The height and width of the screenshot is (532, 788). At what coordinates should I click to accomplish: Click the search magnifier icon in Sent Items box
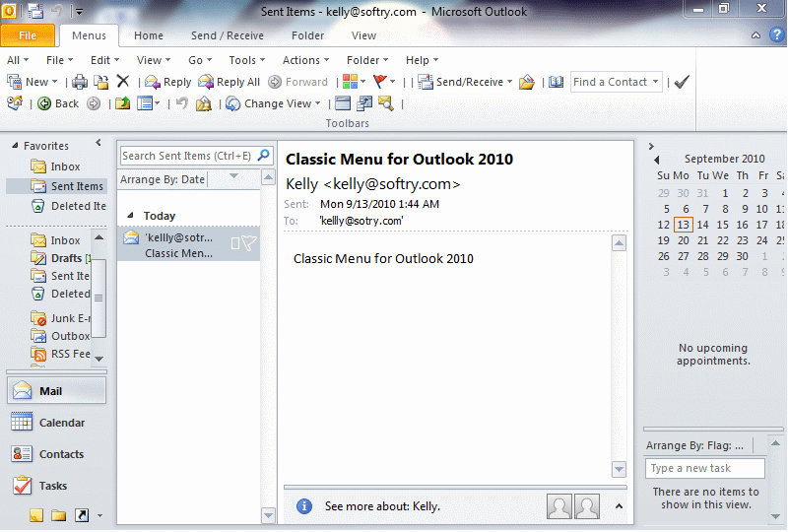263,155
